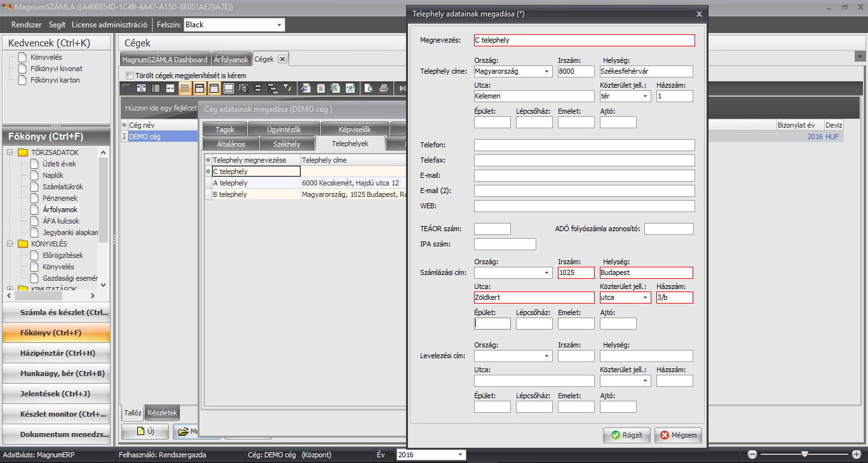
Task: Open the Rendszer menu
Action: point(26,25)
